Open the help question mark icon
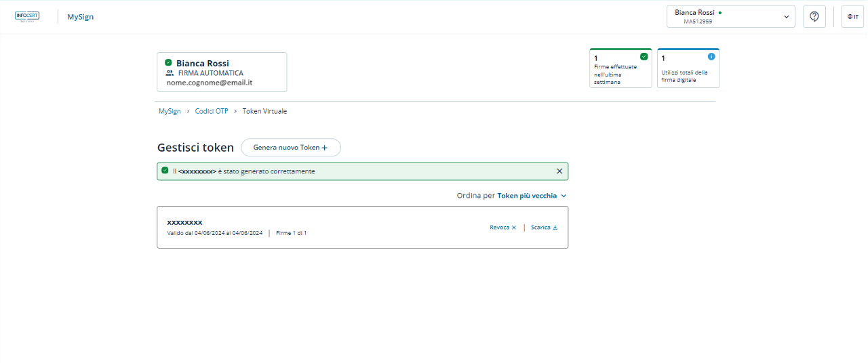868x363 pixels. pyautogui.click(x=814, y=16)
